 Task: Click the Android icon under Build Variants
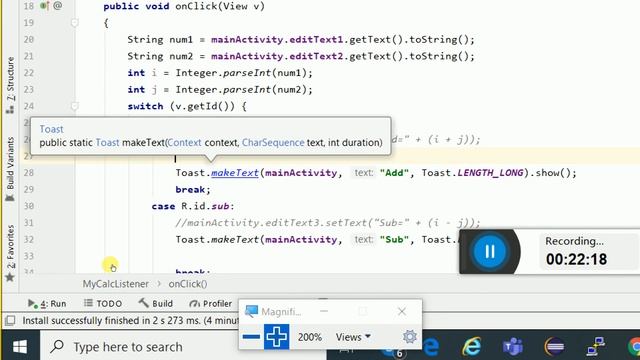10,198
